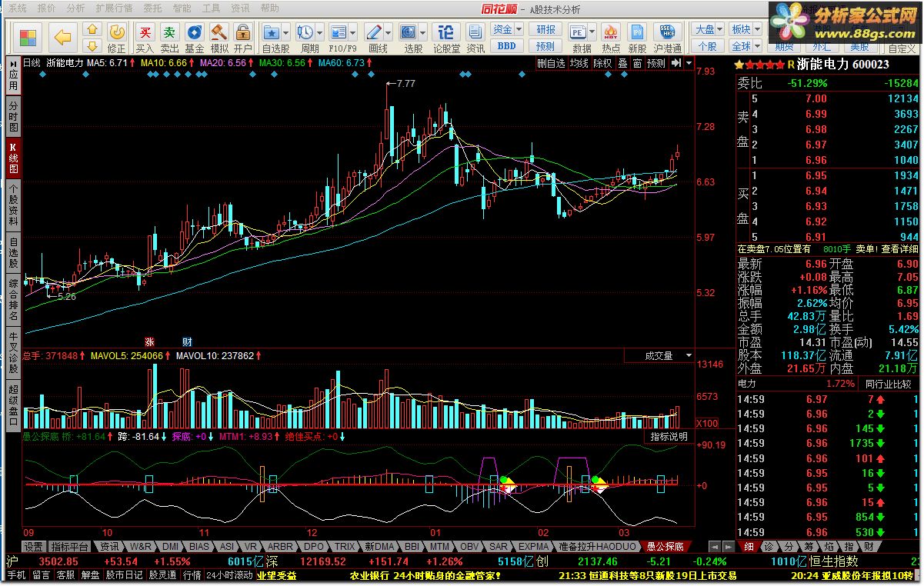This screenshot has width=924, height=586.
Task: Click the back arrow toolbar icon
Action: [63, 37]
